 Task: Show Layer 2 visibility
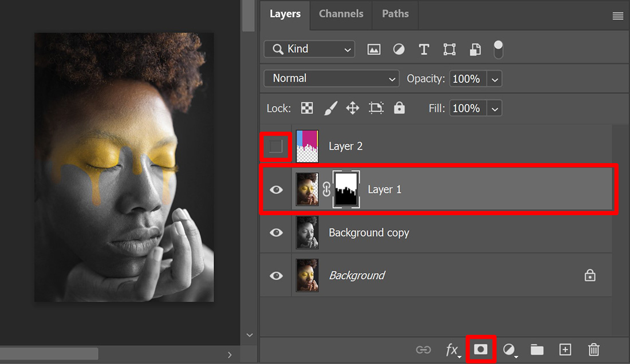pyautogui.click(x=276, y=146)
